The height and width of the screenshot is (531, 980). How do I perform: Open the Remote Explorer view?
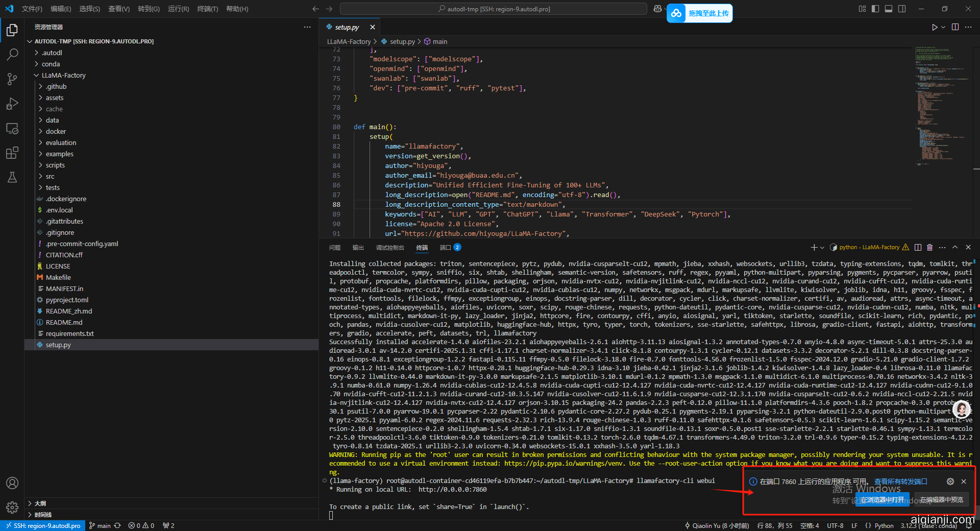click(12, 128)
